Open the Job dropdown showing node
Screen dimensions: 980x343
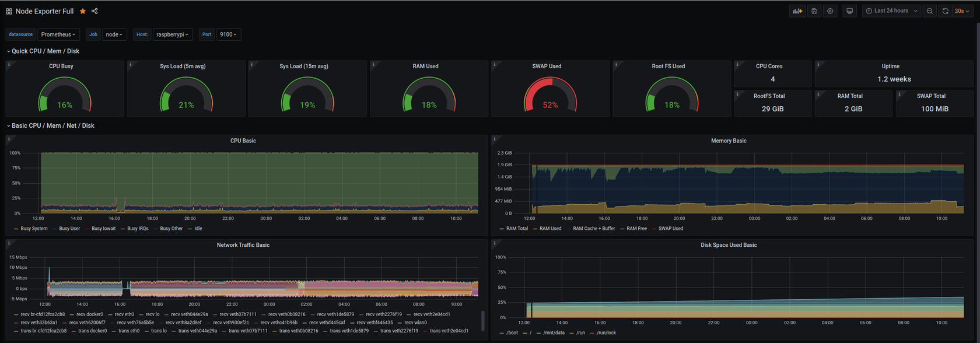pos(114,34)
